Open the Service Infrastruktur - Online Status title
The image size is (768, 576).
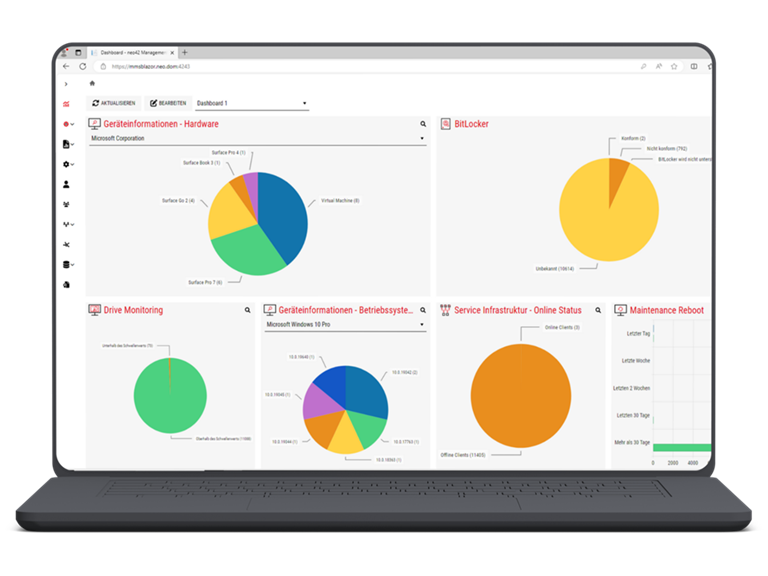(518, 310)
